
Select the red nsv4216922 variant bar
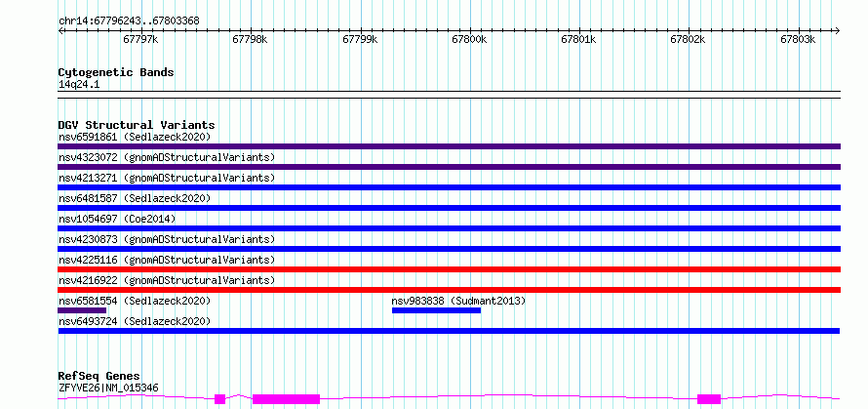tap(449, 290)
